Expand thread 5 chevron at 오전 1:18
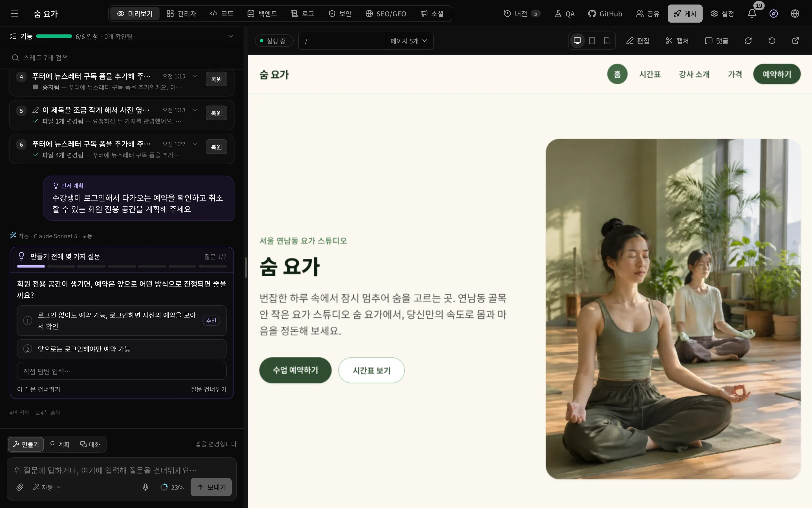The height and width of the screenshot is (508, 812). coord(195,110)
